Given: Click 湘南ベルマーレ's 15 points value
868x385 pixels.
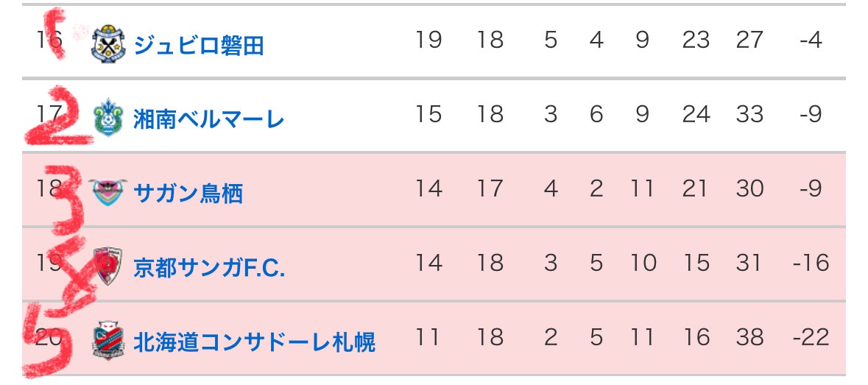Looking at the screenshot, I should (428, 114).
